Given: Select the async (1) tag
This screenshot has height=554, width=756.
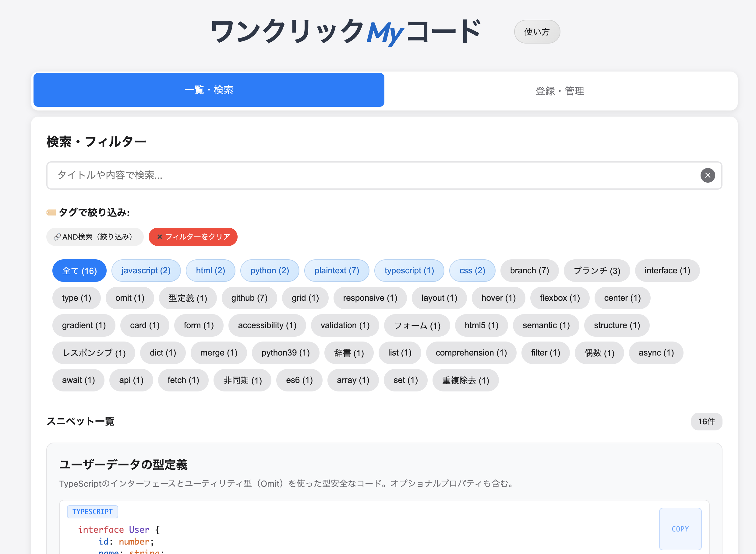Looking at the screenshot, I should click(x=656, y=353).
